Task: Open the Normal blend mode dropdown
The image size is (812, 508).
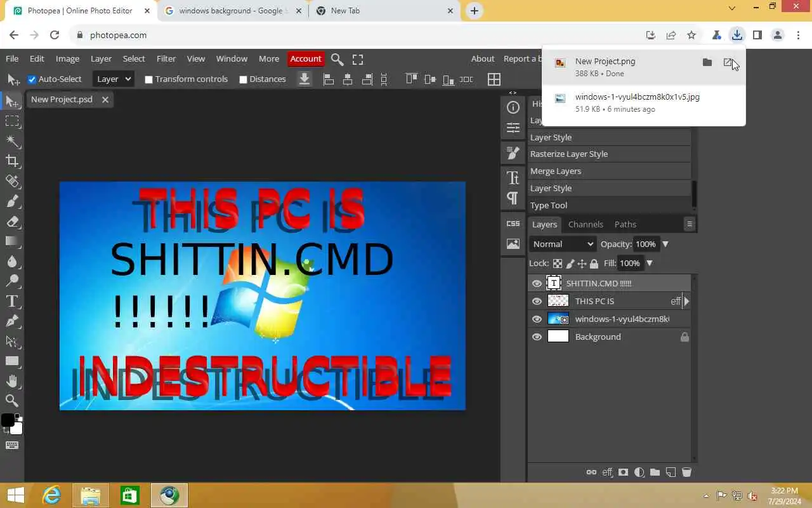Action: click(x=563, y=244)
